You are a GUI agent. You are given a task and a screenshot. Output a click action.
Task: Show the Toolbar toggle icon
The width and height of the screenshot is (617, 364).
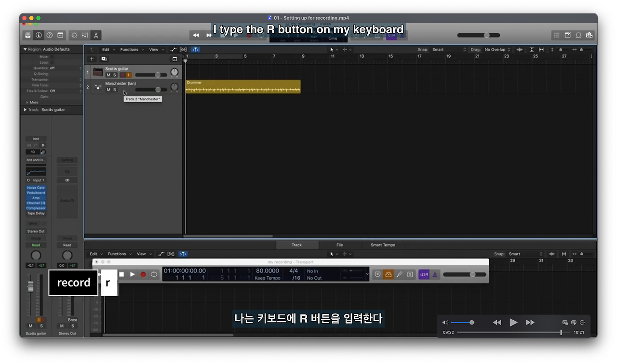click(x=60, y=35)
